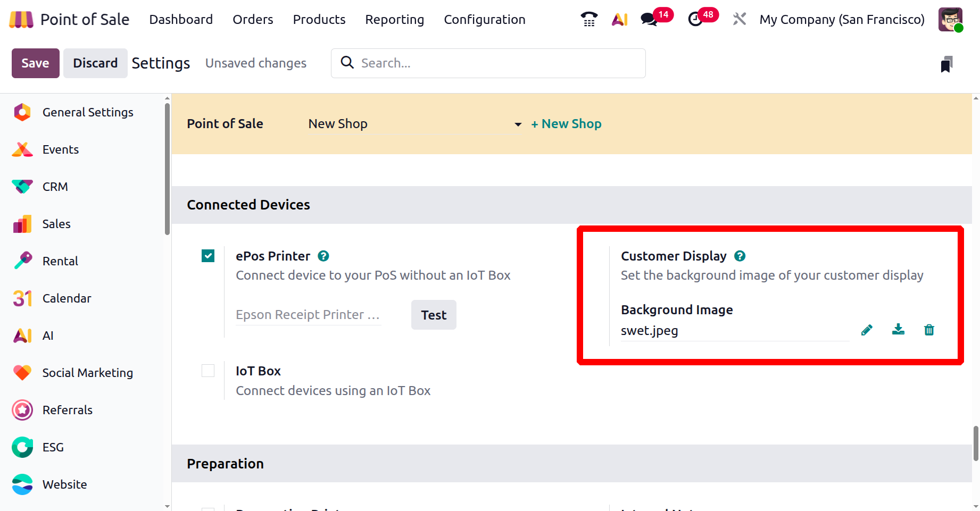Image resolution: width=980 pixels, height=511 pixels.
Task: Delete the background image with trash icon
Action: 929,330
